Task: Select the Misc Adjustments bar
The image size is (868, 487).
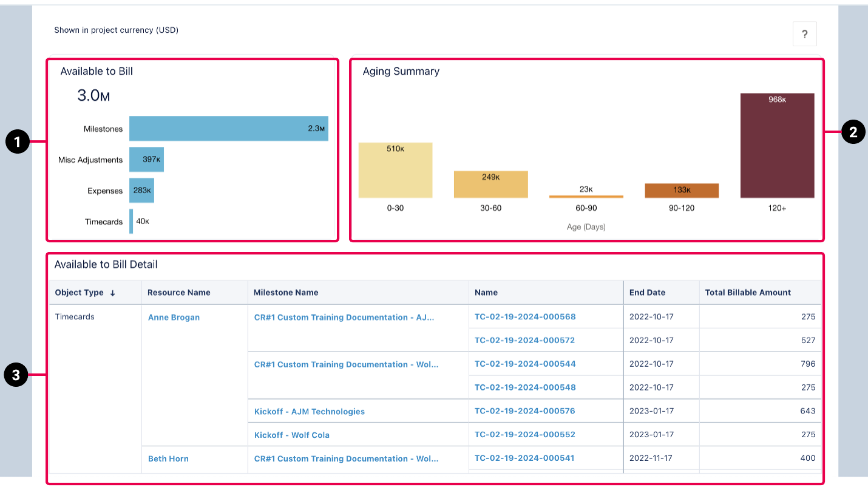Action: 146,160
